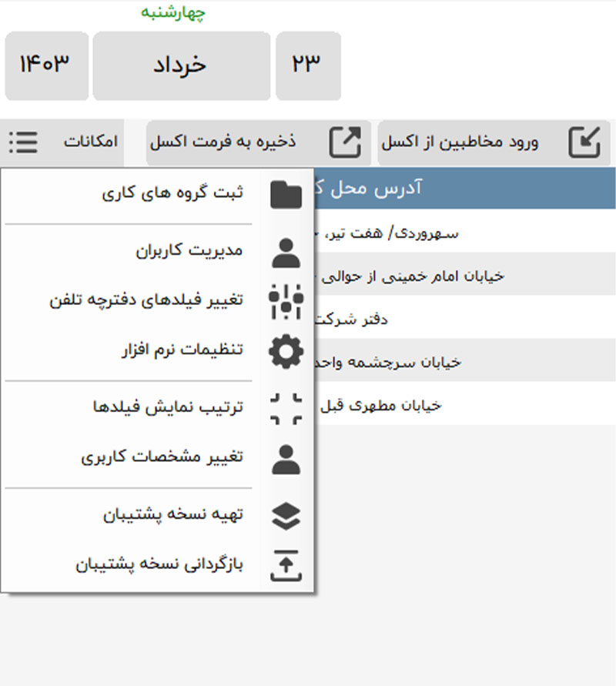Select تغییر فیلدهای دفترچه تلفن menu item
616x686 pixels.
[x=146, y=300]
